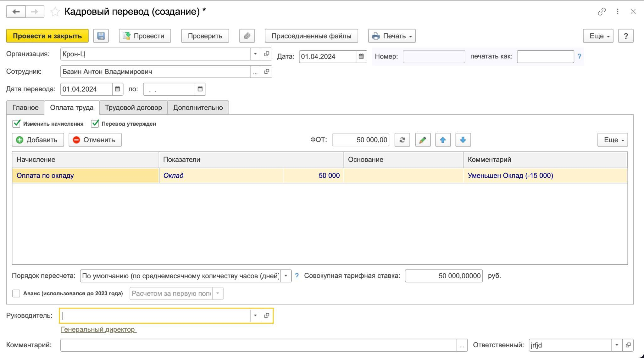Open the Дополнительно tab
The width and height of the screenshot is (644, 358).
coord(198,108)
